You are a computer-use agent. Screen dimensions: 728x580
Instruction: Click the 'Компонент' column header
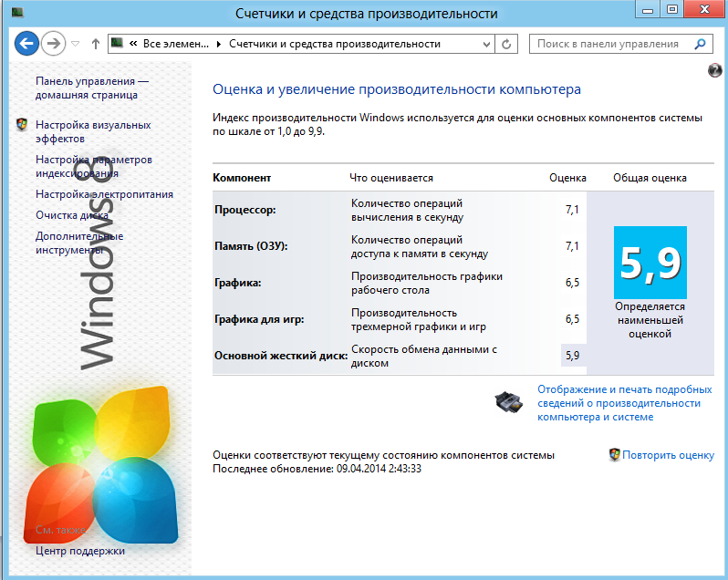pos(242,178)
